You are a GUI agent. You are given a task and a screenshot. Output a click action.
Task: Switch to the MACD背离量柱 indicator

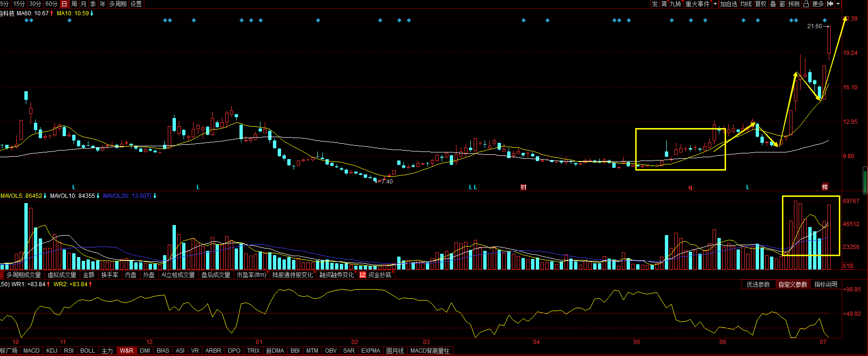pos(430,351)
